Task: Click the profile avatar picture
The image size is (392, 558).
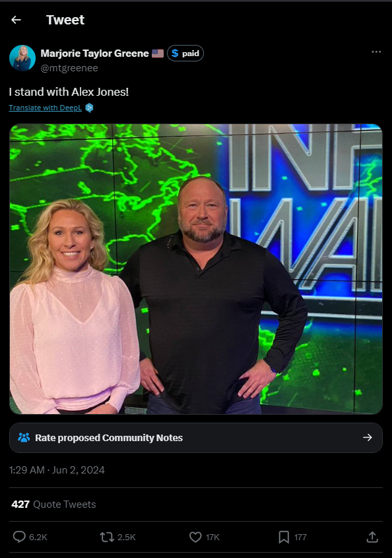Action: coord(22,58)
